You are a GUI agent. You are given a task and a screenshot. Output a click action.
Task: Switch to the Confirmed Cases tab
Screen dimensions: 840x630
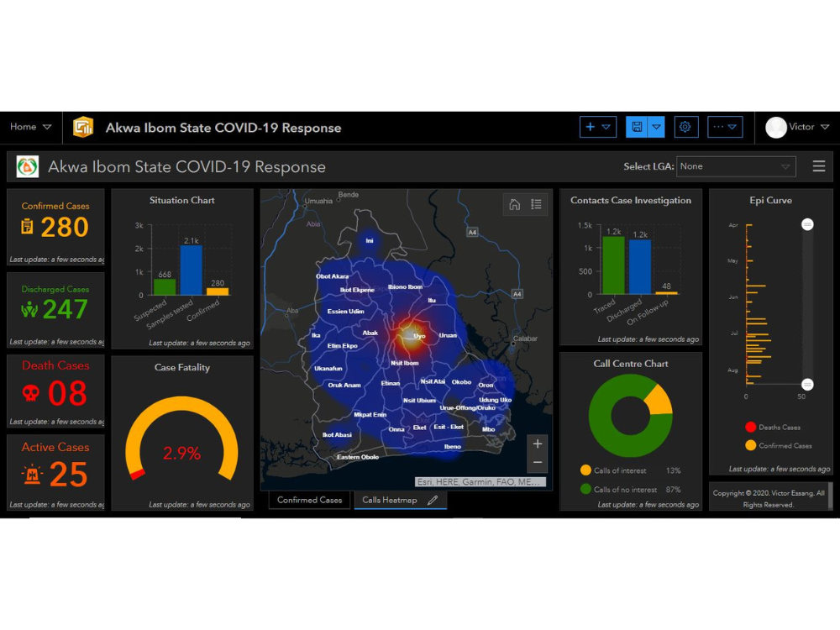tap(309, 500)
